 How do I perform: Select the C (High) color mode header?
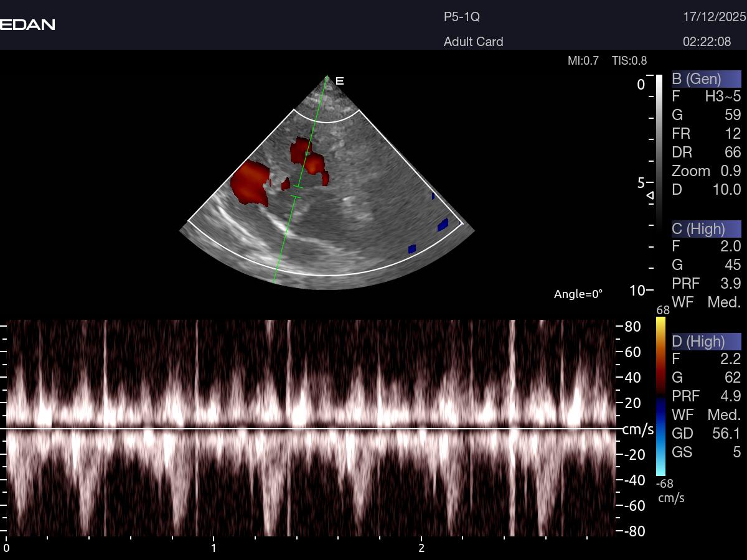[x=706, y=228]
